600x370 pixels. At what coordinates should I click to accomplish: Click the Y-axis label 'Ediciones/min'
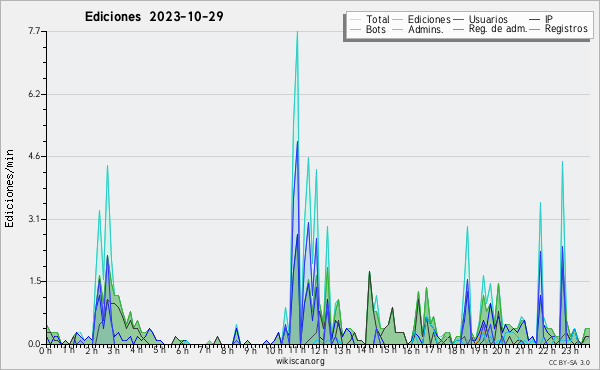(10, 188)
